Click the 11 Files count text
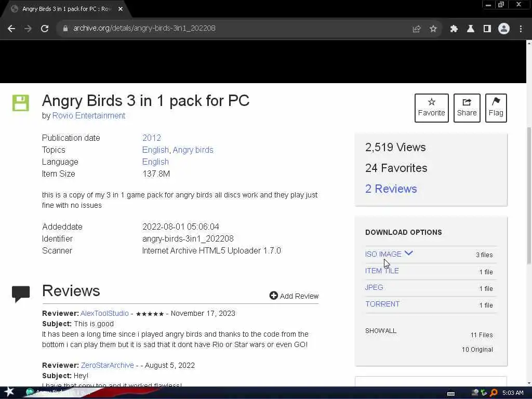Image resolution: width=532 pixels, height=399 pixels. pos(482,335)
